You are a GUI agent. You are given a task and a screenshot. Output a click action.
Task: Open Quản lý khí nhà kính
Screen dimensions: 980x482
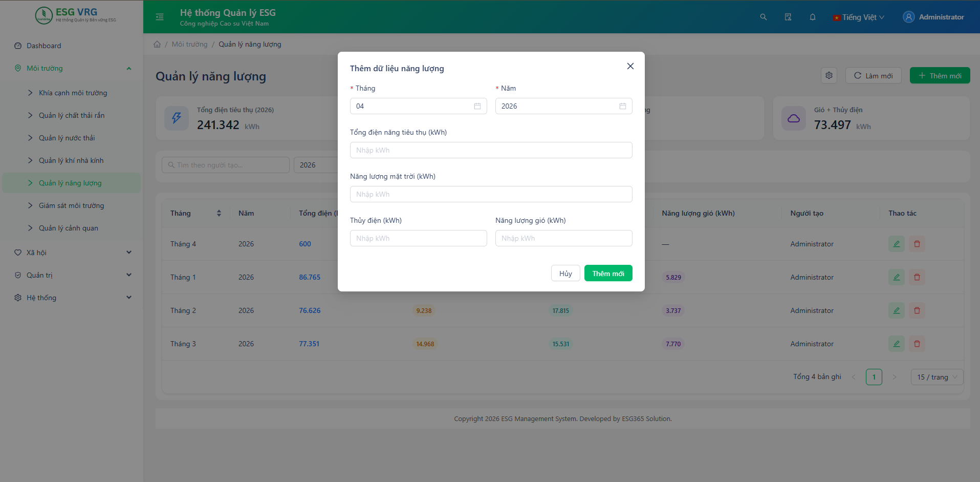[72, 160]
